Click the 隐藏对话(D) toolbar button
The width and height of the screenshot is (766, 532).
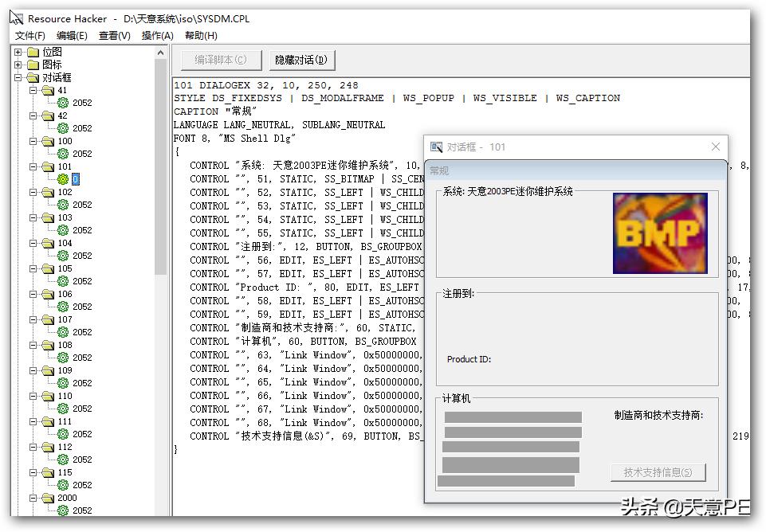click(x=301, y=60)
